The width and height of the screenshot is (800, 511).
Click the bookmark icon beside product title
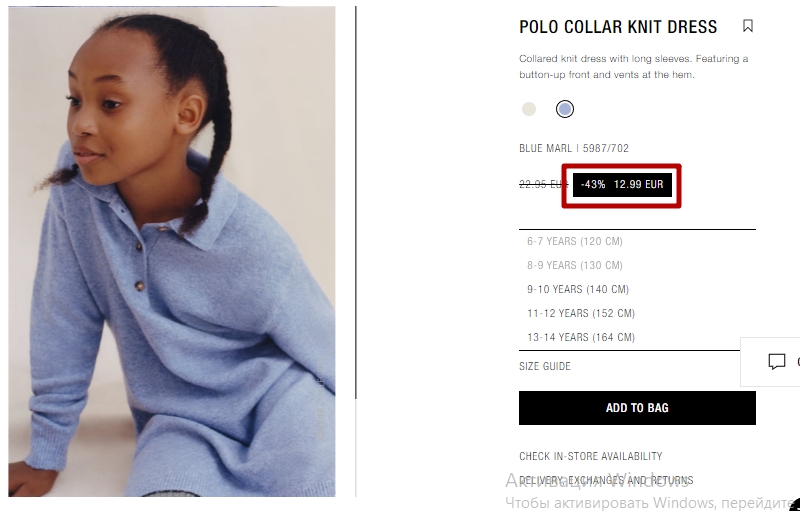[x=747, y=26]
